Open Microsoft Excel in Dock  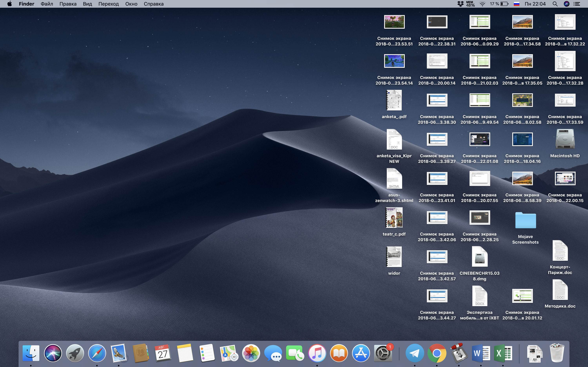tap(503, 353)
